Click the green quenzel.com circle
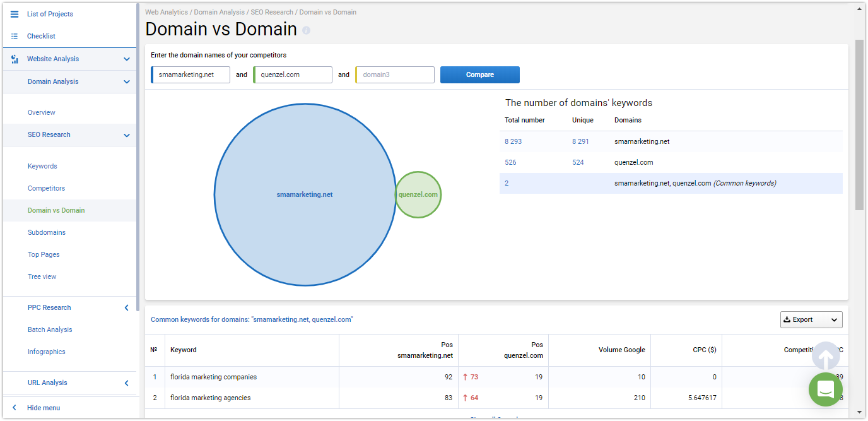868x421 pixels. click(418, 194)
